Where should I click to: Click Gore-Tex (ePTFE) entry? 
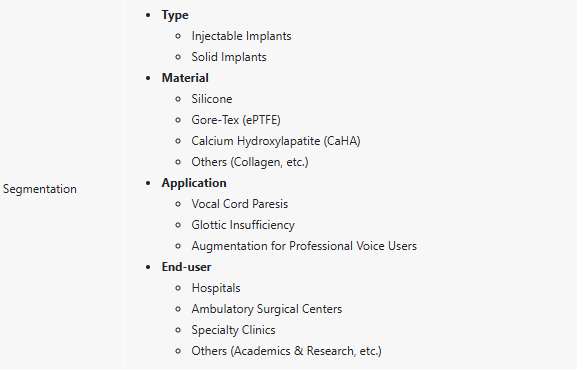click(x=236, y=120)
